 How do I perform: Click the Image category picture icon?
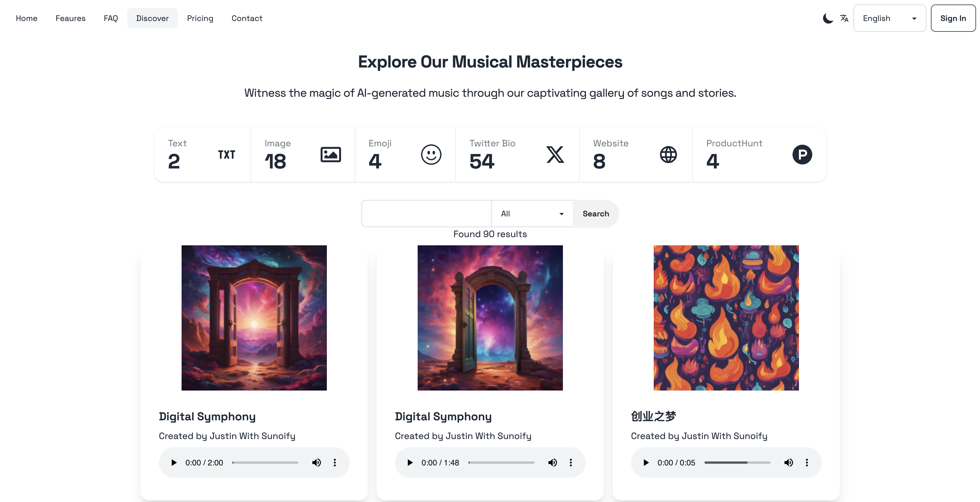pyautogui.click(x=331, y=154)
